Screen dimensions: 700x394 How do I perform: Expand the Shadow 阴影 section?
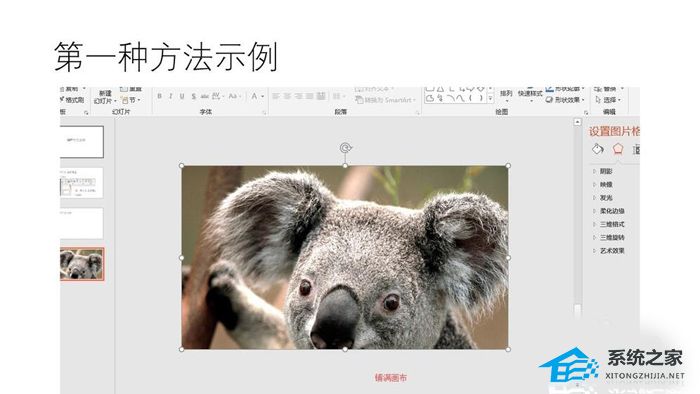tap(603, 171)
